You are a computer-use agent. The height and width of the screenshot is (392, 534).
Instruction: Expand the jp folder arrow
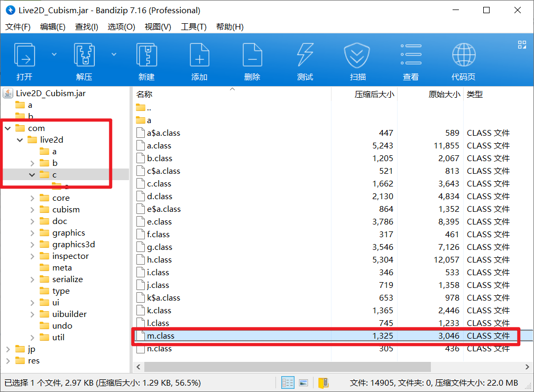8,349
